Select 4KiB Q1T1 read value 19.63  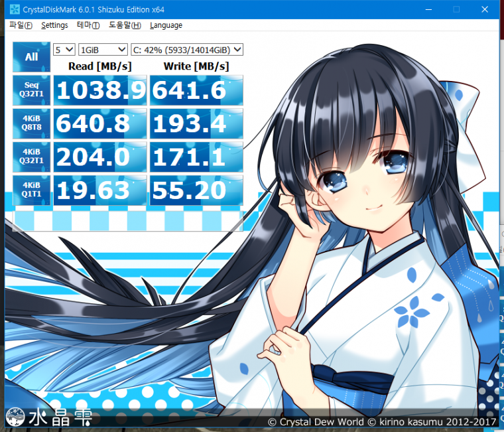pyautogui.click(x=100, y=190)
